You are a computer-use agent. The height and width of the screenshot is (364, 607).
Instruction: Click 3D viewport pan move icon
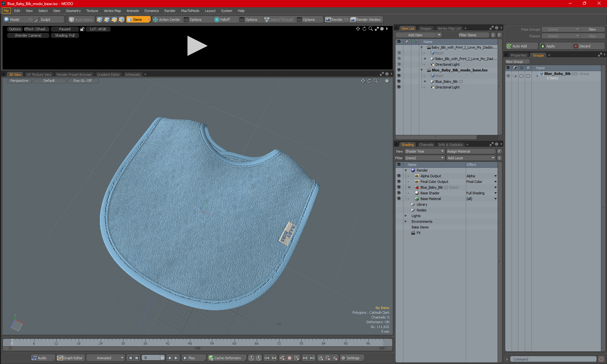(363, 81)
